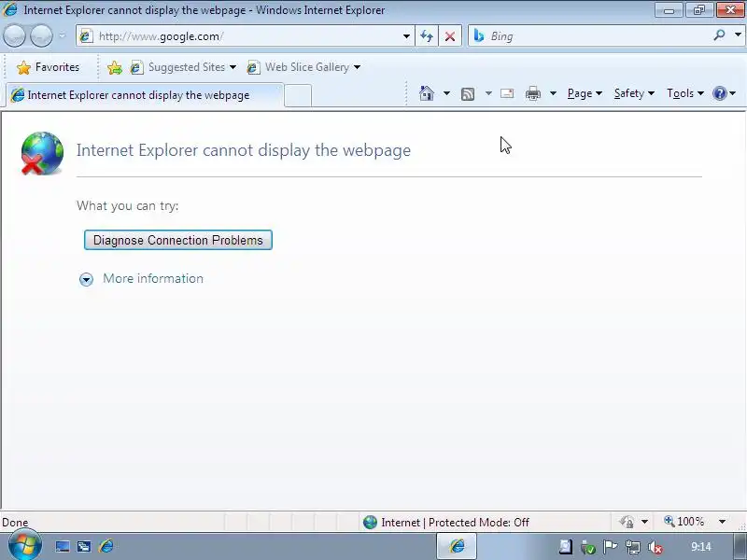747x560 pixels.
Task: Click the green checkmark shield tray icon
Action: (588, 548)
